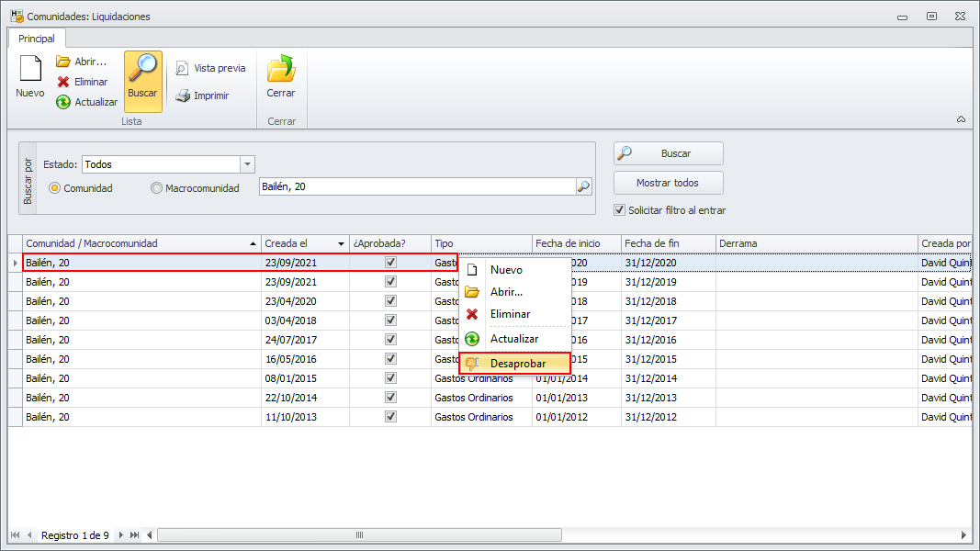The width and height of the screenshot is (980, 551).
Task: Create a new record with the Nuevo ribbon icon
Action: point(30,76)
